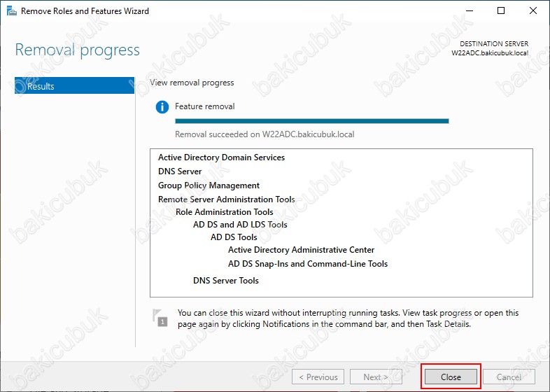Select Remote Server Administration Tools entry
The width and height of the screenshot is (550, 392).
226,199
